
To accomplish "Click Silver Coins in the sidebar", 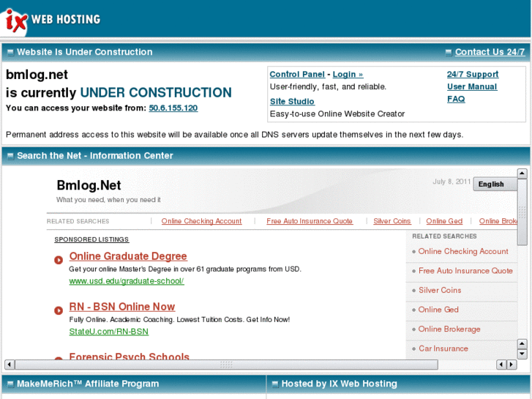I will (440, 290).
